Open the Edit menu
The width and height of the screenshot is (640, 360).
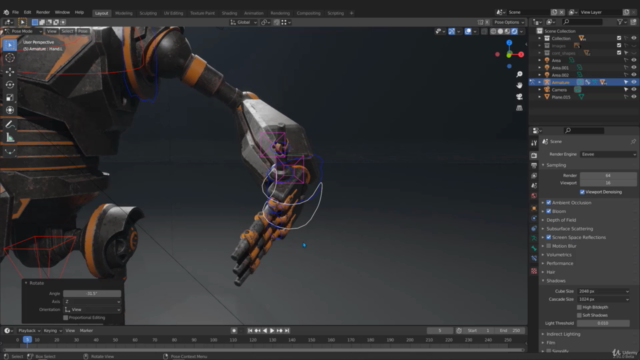coord(27,12)
